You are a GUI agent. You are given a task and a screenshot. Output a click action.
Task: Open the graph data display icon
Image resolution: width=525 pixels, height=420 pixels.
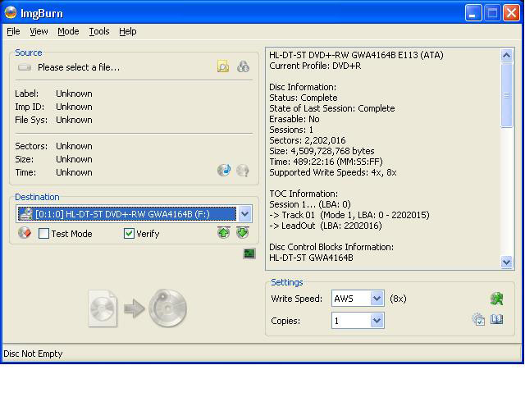point(249,253)
